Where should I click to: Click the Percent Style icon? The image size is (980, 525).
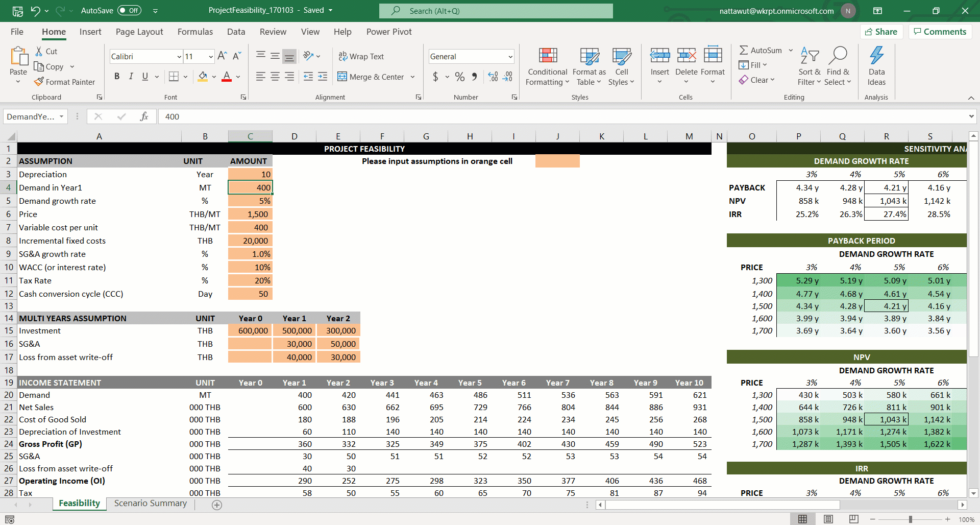click(x=460, y=77)
